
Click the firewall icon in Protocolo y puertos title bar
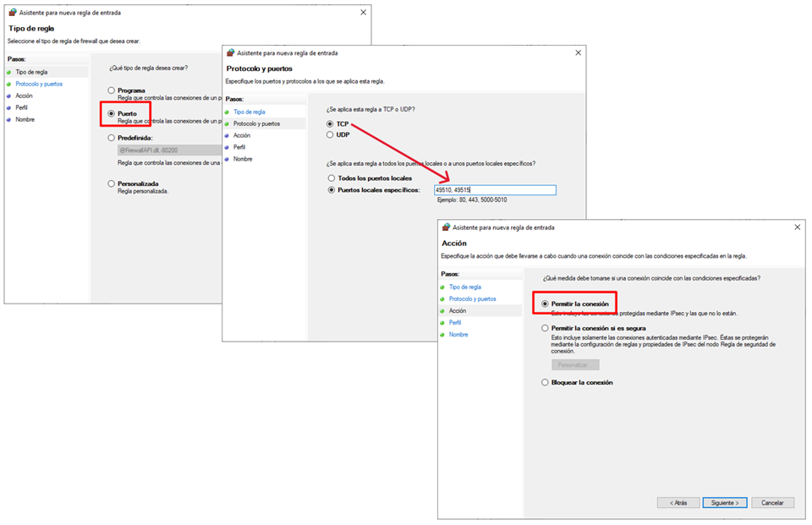point(230,52)
